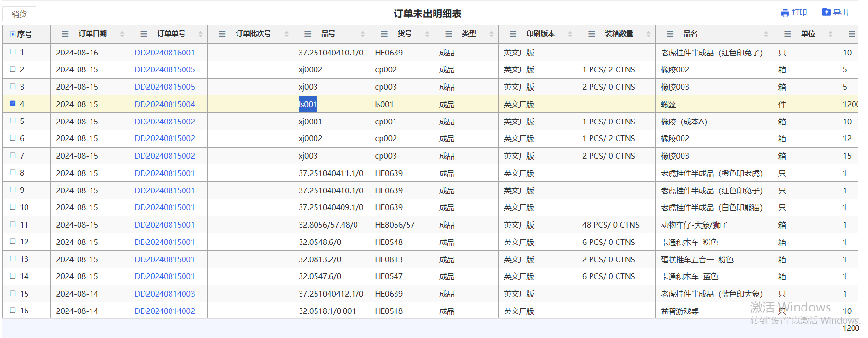Sort by 货号 using sort arrows

[427, 34]
